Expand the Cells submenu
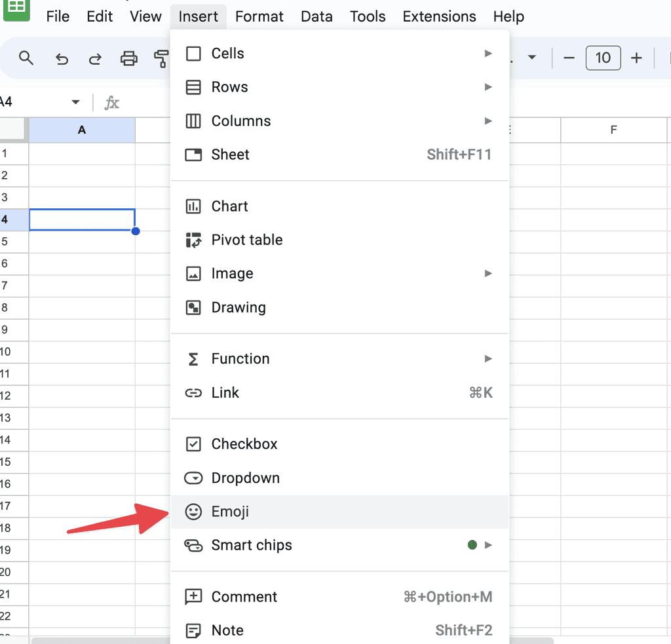The height and width of the screenshot is (644, 671). pyautogui.click(x=339, y=54)
